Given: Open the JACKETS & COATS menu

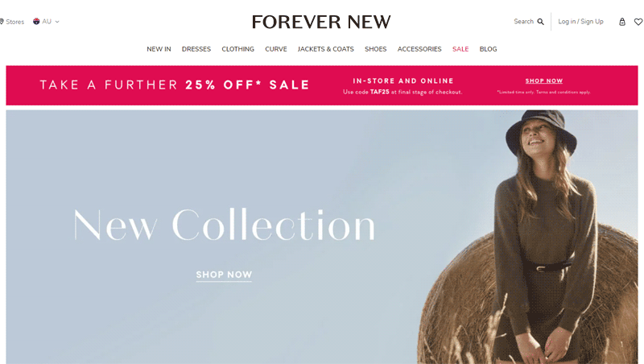Looking at the screenshot, I should [326, 49].
